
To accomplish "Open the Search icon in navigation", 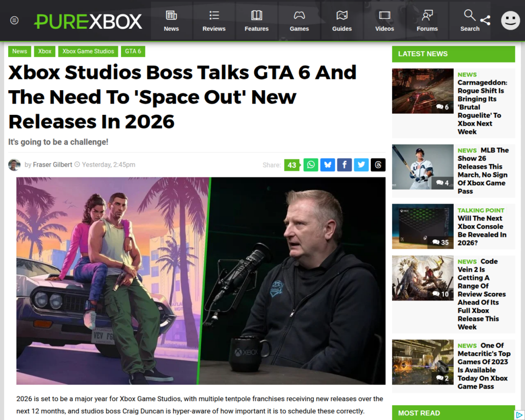I will [x=470, y=21].
